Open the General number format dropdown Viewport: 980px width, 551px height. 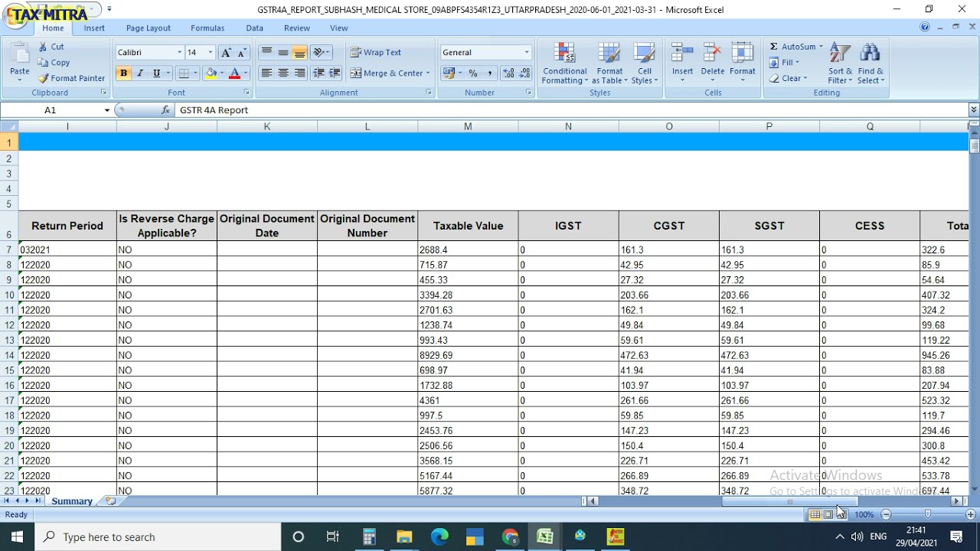tap(527, 53)
